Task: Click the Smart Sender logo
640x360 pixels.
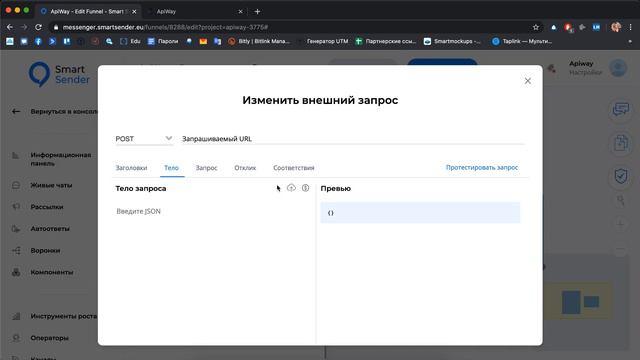Action: click(59, 74)
